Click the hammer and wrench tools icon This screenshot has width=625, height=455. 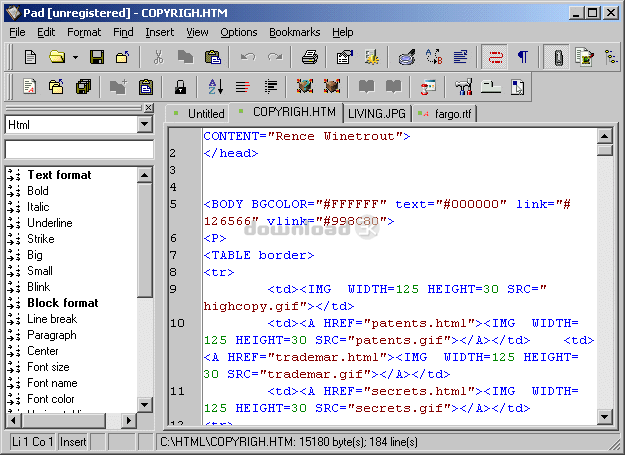click(464, 86)
